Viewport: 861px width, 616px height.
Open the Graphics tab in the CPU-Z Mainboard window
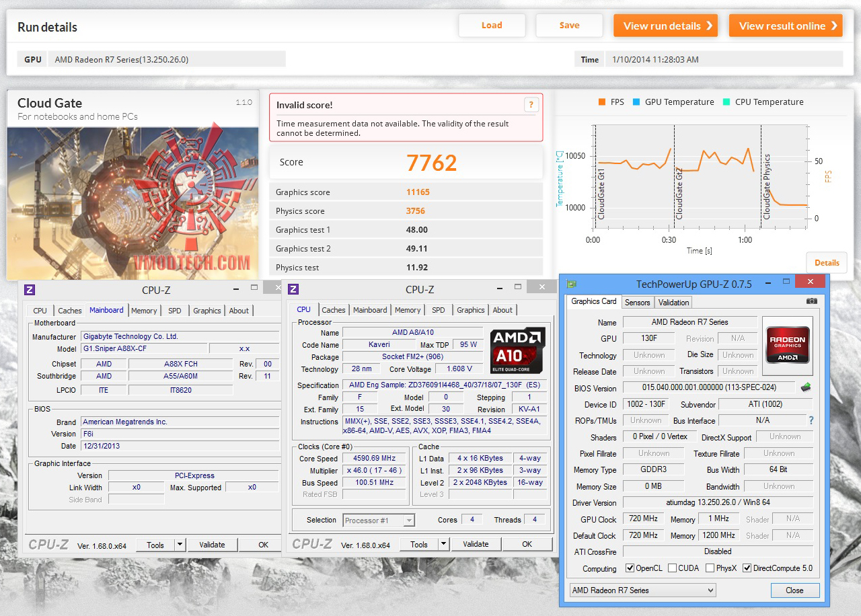(x=207, y=311)
